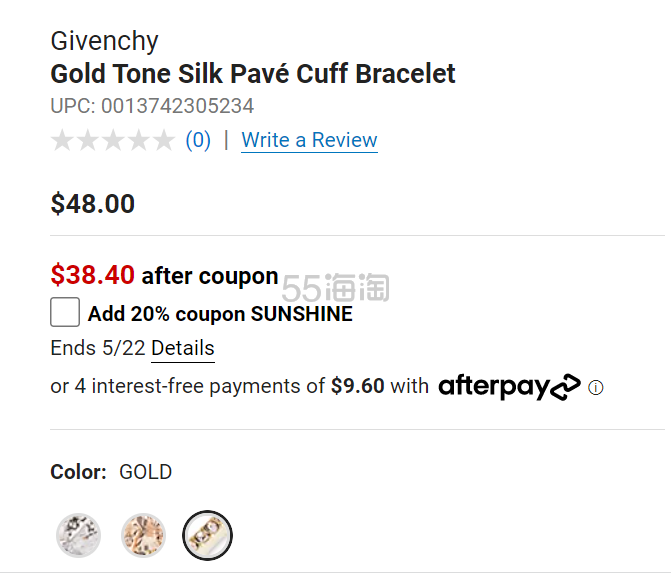
Task: Click the first rating star
Action: tap(63, 141)
